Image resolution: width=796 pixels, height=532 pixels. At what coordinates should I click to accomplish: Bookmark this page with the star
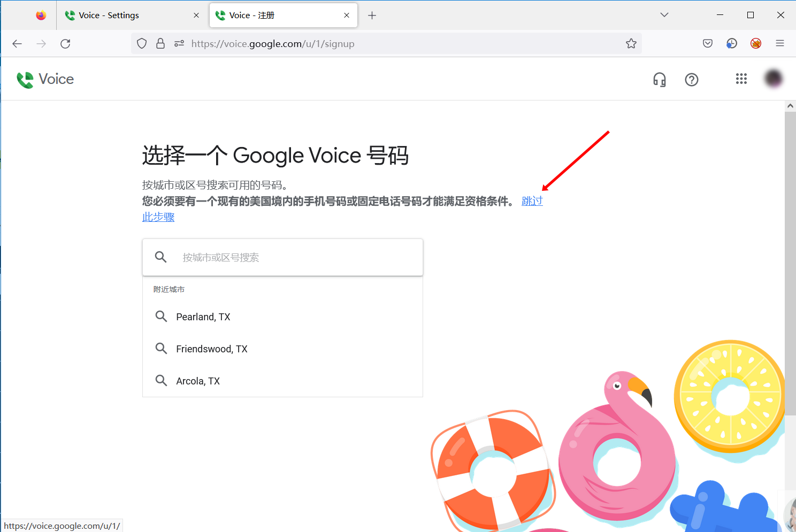(x=631, y=44)
